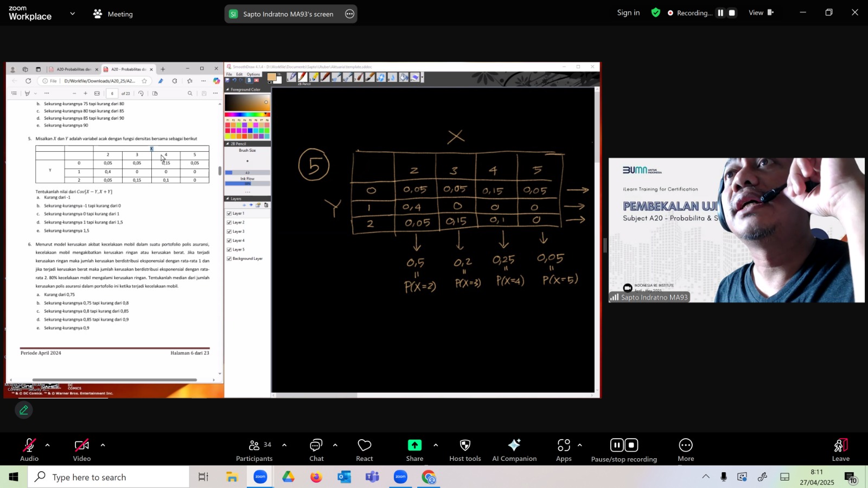Open the SmoothDraw File menu

point(229,74)
